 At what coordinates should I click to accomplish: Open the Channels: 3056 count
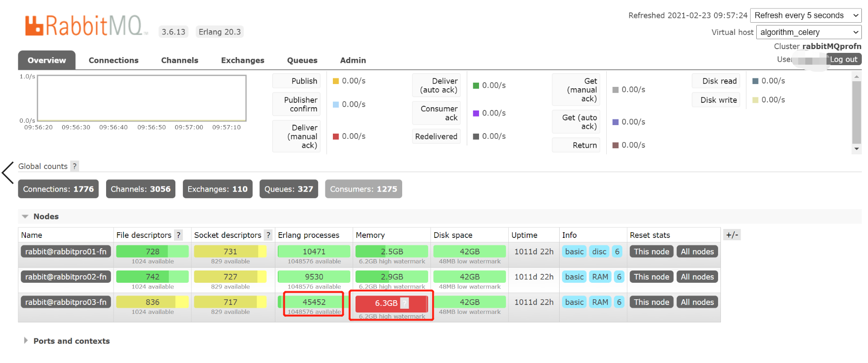tap(141, 189)
